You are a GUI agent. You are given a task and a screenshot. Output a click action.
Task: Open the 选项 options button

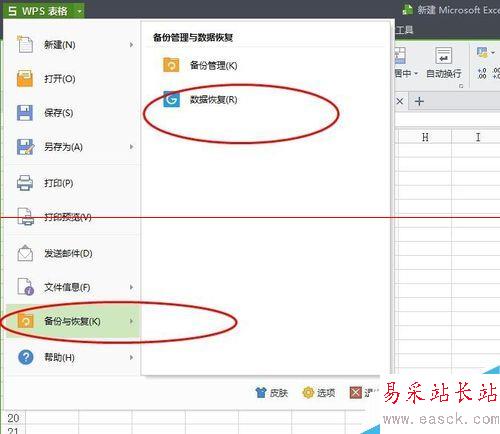coord(319,393)
